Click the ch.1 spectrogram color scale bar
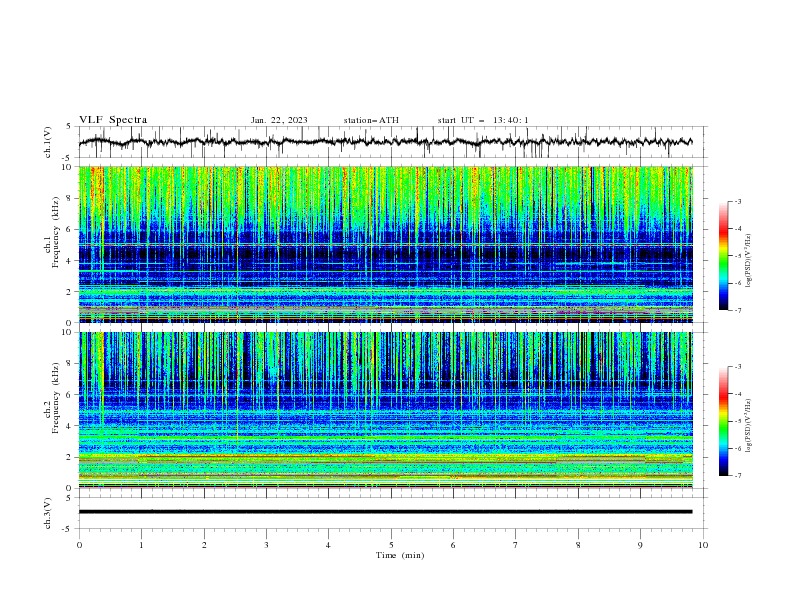 coord(724,255)
